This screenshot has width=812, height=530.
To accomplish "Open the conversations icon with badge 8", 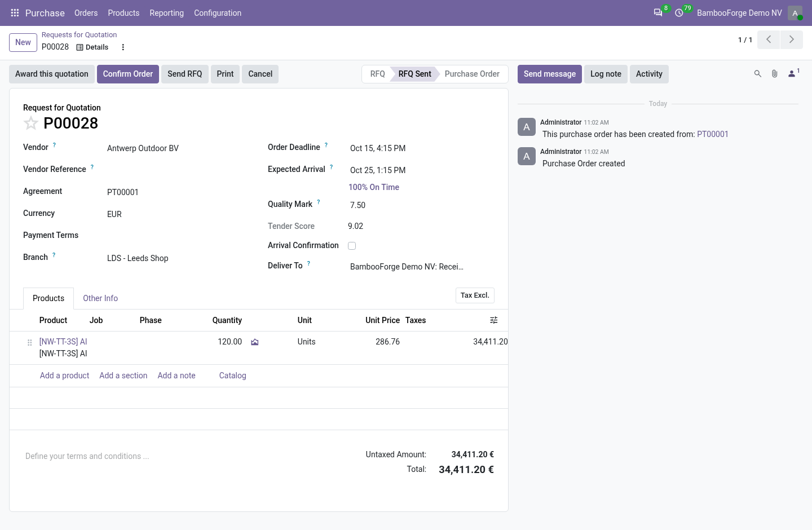I will coord(658,13).
